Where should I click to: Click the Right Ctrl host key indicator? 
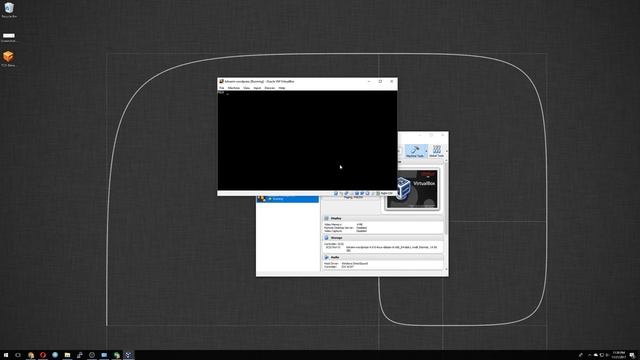pyautogui.click(x=387, y=193)
